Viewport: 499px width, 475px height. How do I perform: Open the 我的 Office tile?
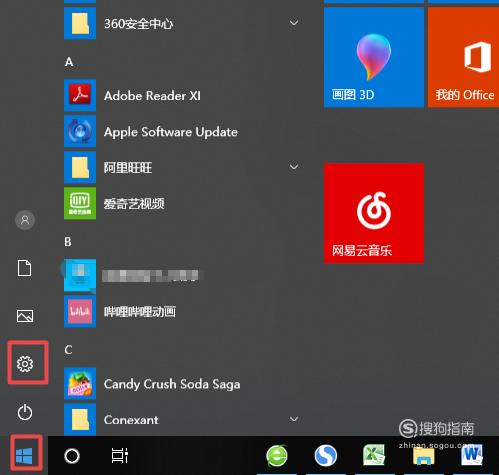pyautogui.click(x=463, y=57)
